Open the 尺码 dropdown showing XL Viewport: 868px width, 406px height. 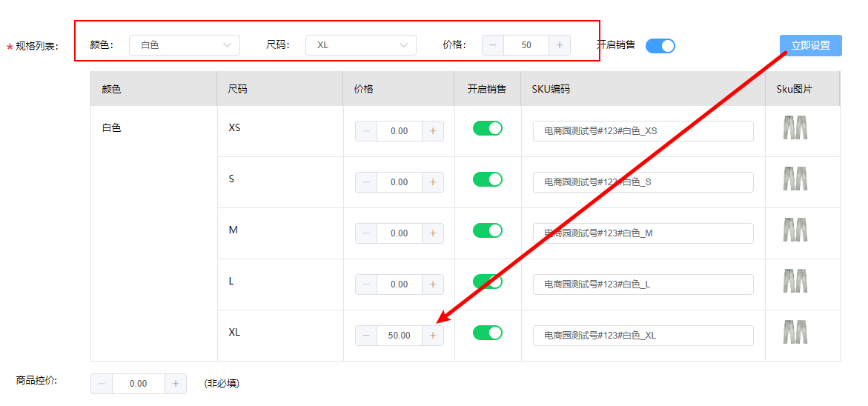[361, 44]
